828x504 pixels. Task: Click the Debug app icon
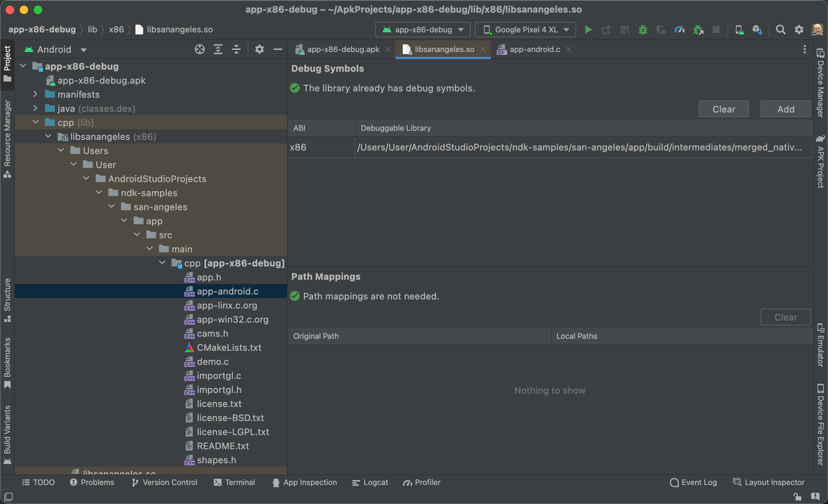coord(643,29)
